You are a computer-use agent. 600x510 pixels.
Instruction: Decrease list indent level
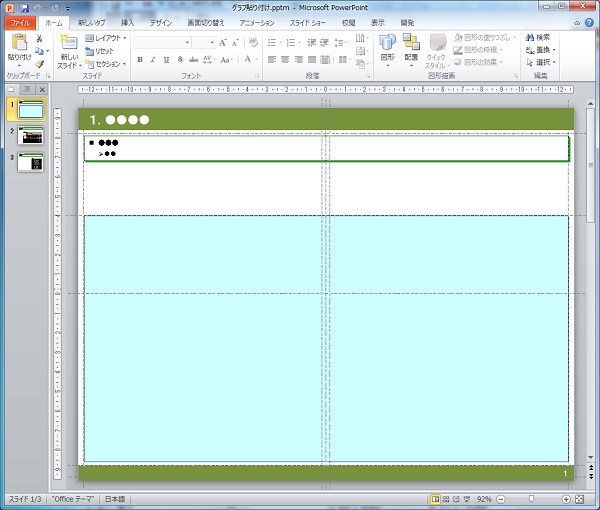(311, 42)
